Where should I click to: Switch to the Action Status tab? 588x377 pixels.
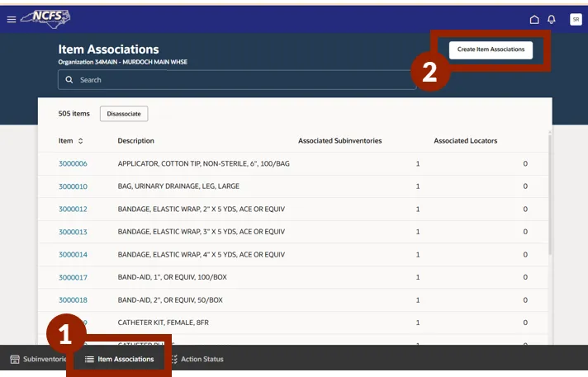[202, 360]
